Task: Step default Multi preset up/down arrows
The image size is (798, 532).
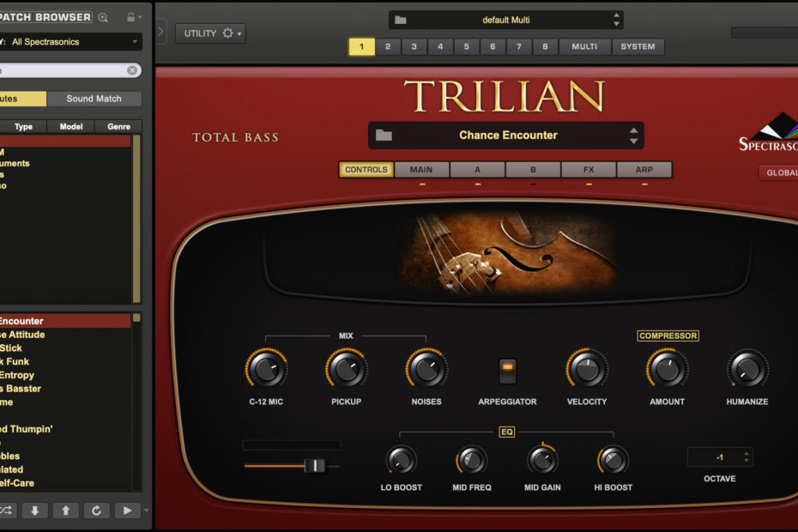Action: [x=616, y=20]
